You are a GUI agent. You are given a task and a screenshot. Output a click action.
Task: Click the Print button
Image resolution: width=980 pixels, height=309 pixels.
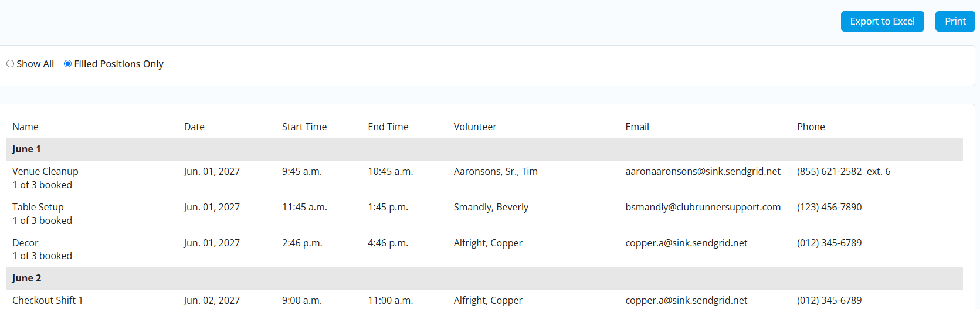(955, 21)
